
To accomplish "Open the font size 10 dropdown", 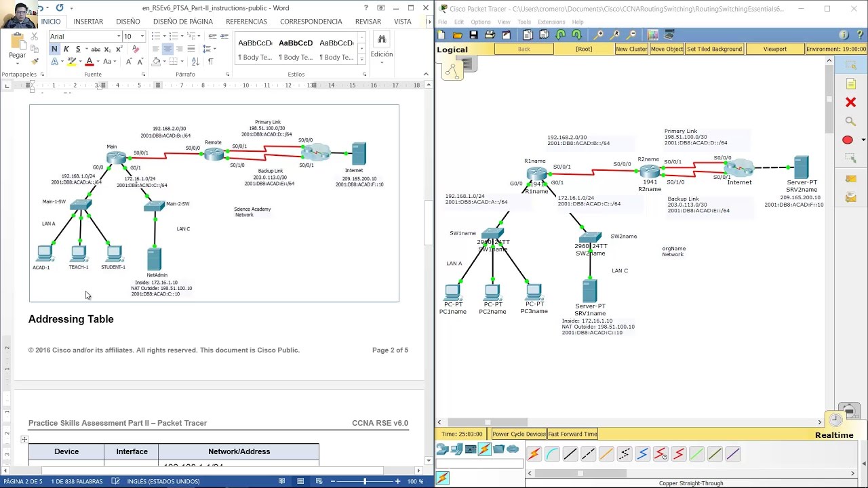I will pos(142,36).
